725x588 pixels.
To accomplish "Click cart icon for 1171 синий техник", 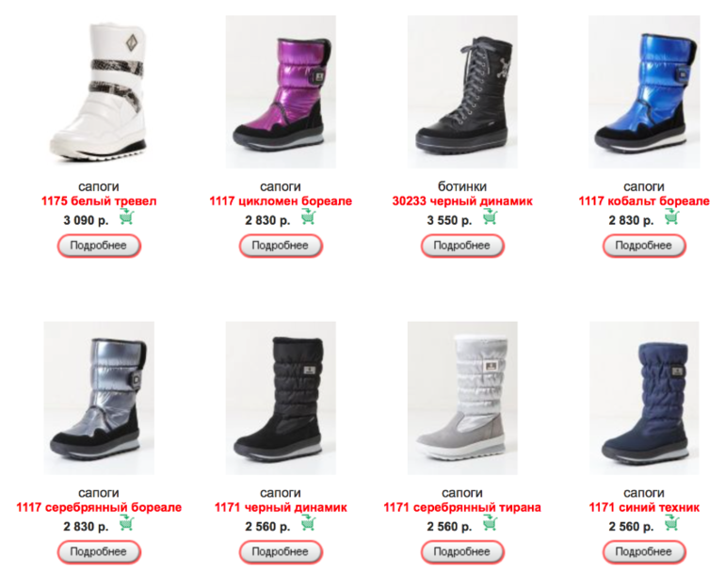I will pos(672,522).
